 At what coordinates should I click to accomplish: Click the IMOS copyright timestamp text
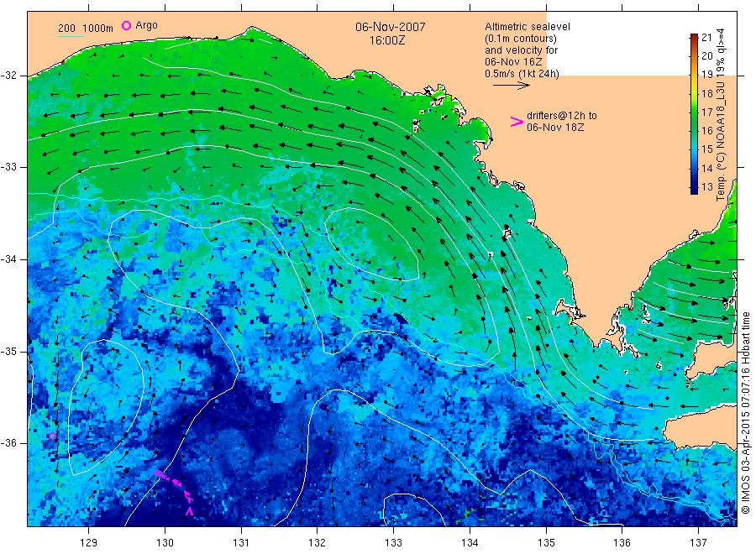click(745, 413)
